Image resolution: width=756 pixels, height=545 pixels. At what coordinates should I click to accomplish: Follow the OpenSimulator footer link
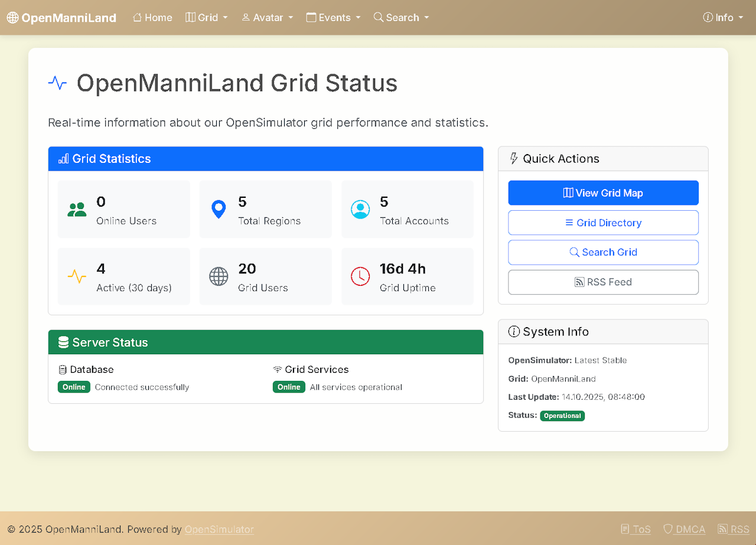click(219, 529)
